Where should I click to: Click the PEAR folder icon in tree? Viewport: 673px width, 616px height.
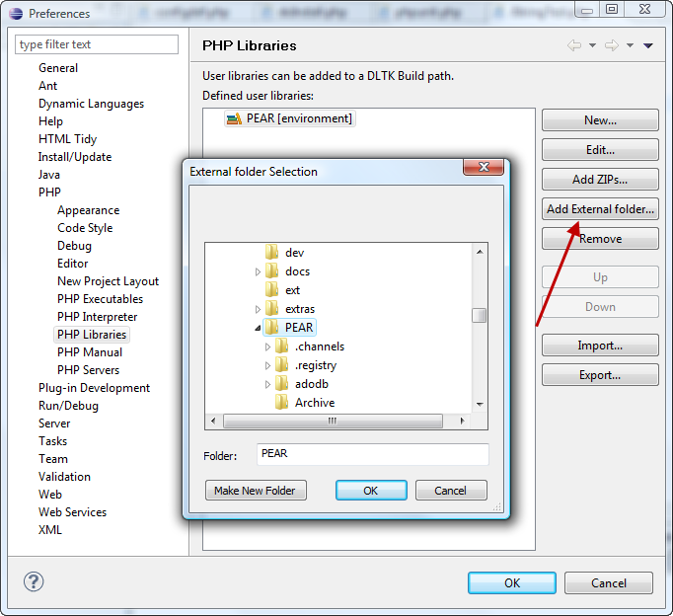click(x=272, y=327)
